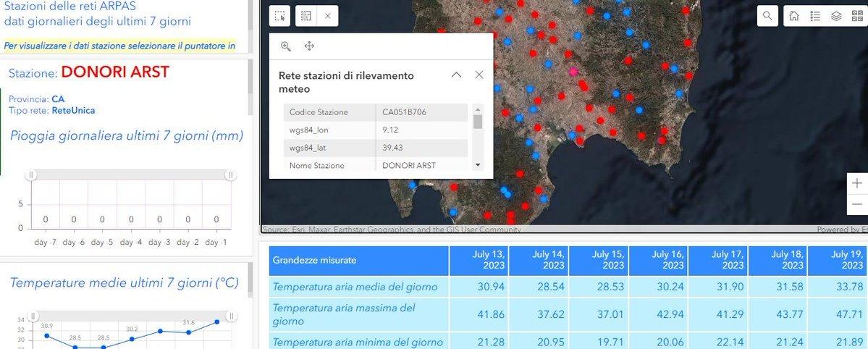Screen dimensions: 868x349
Task: Click the popup's scroll-down arrow
Action: (477, 165)
